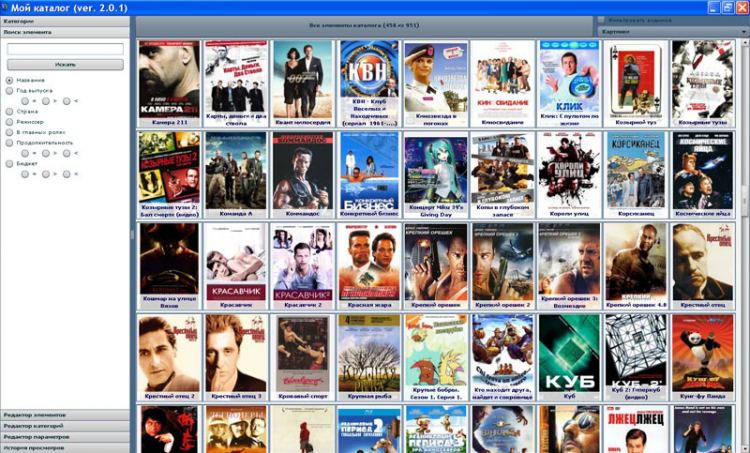Open the Козырной туз poster
This screenshot has height=453, width=750.
click(636, 79)
